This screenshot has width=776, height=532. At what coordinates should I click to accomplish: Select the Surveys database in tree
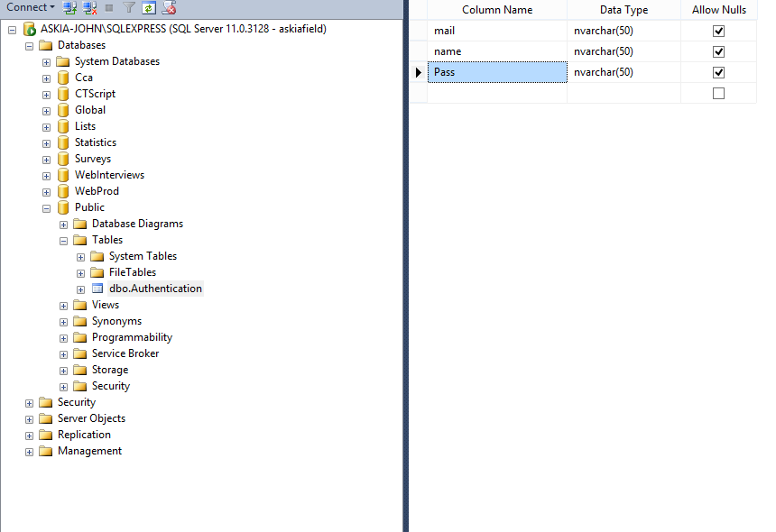92,159
